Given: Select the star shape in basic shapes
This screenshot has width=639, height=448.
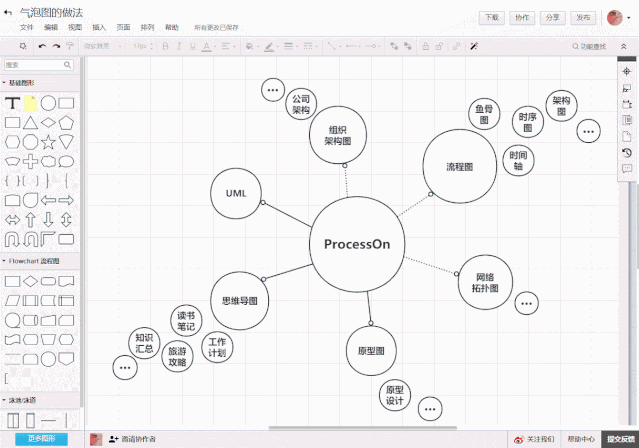Looking at the screenshot, I should pos(48,142).
